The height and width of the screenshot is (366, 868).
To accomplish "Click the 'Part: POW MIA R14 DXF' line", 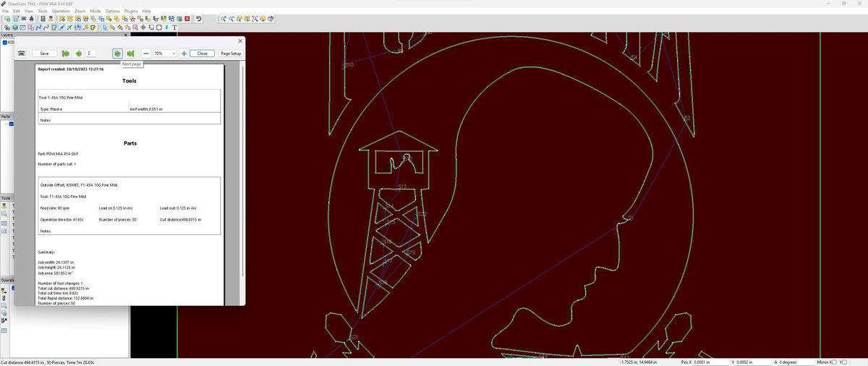I will tap(59, 153).
